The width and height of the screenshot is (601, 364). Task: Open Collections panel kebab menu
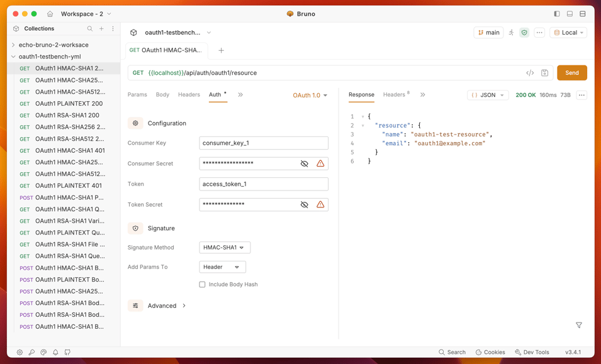point(113,29)
